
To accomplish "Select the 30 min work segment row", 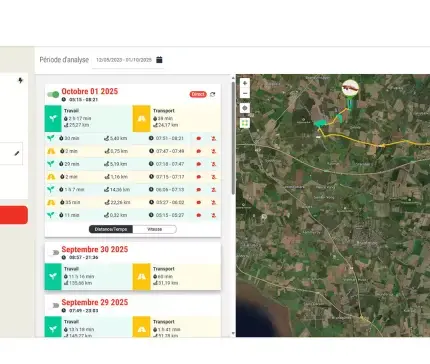I will 133,138.
